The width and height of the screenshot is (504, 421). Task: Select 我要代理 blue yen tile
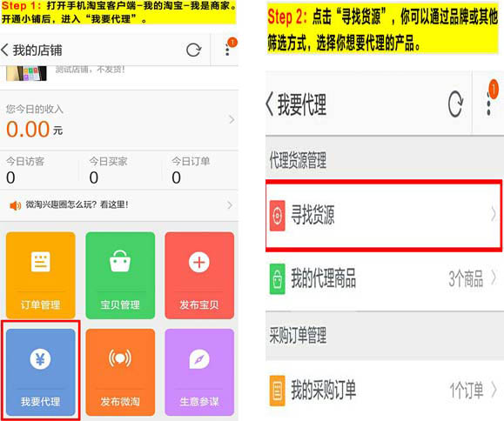[41, 372]
